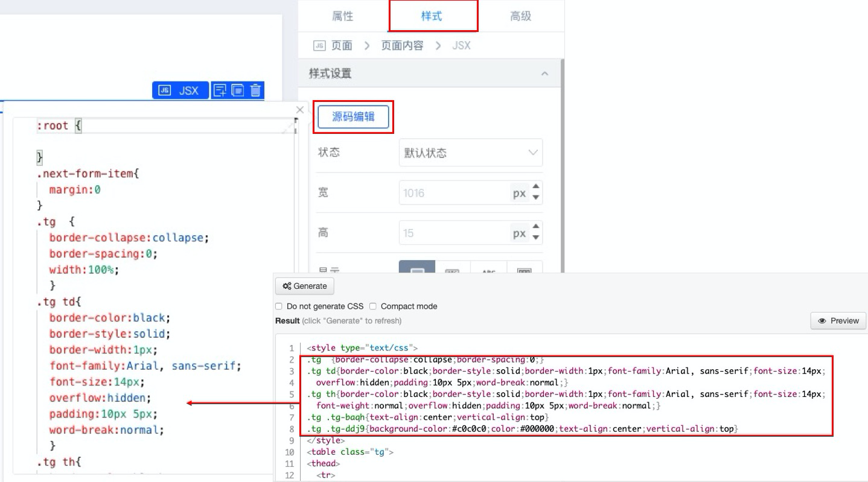Increase width value with up stepper arrow

535,188
